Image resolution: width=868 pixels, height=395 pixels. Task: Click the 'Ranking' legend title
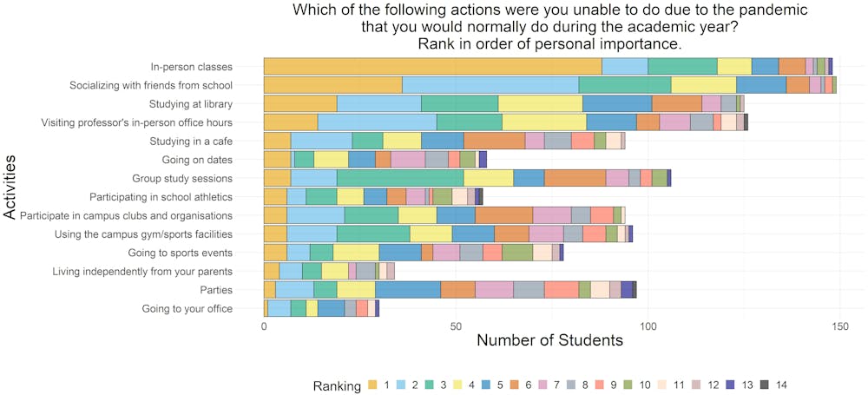pyautogui.click(x=336, y=385)
